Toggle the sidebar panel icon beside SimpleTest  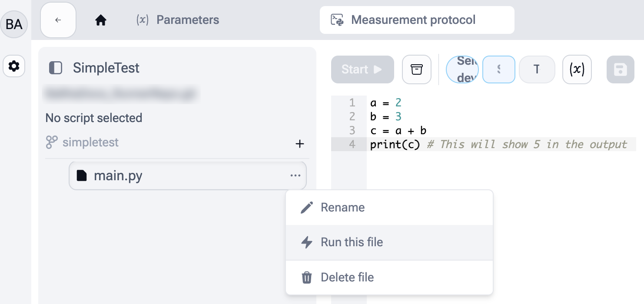(56, 68)
